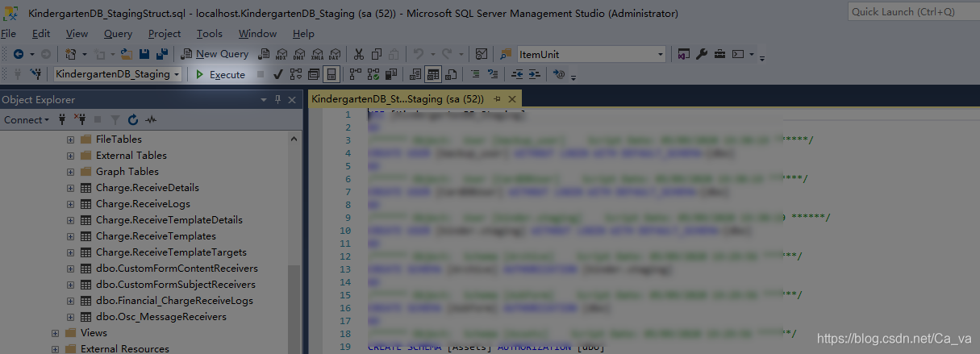This screenshot has width=980, height=354.
Task: Expand the Charge.ReceiveDetails table node
Action: [70, 188]
